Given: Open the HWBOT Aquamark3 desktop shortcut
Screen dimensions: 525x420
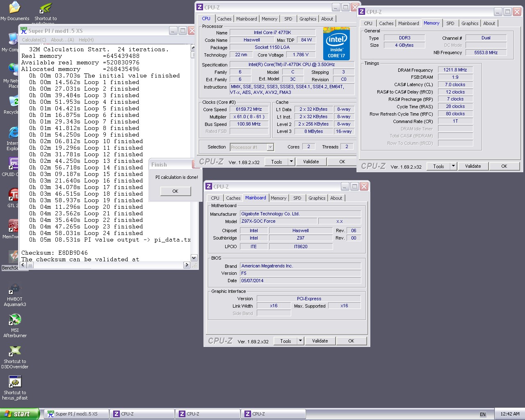Looking at the screenshot, I should pos(15,294).
